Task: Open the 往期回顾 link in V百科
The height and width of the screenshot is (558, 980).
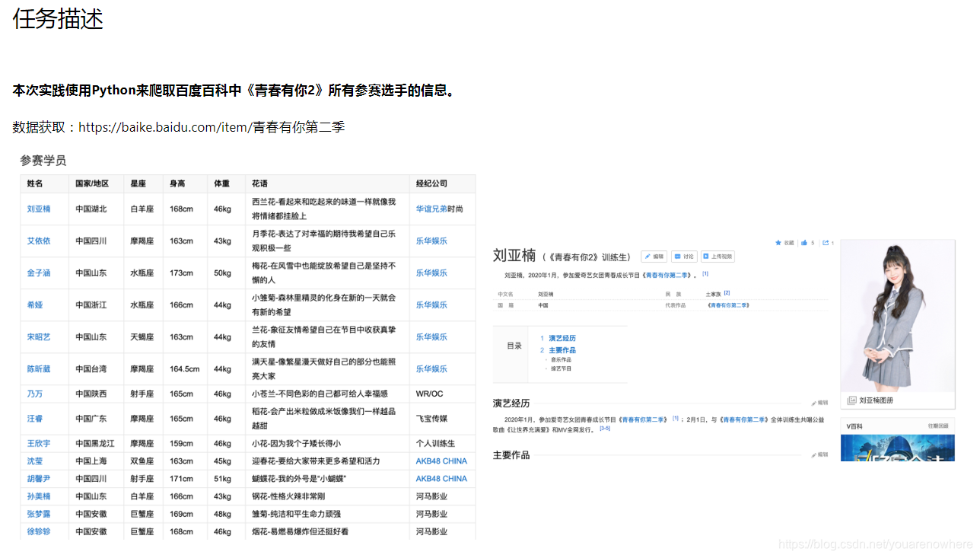Action: click(938, 426)
